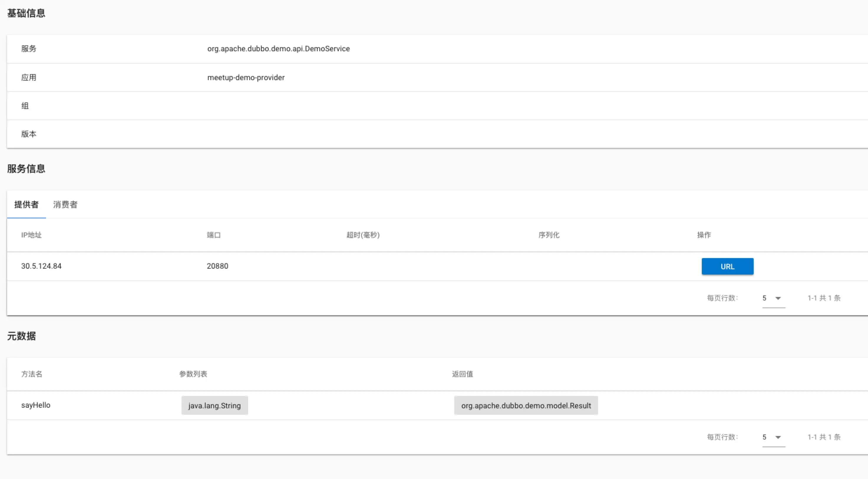Open provider table rows-per-page dropdown
The height and width of the screenshot is (479, 868).
coord(773,298)
